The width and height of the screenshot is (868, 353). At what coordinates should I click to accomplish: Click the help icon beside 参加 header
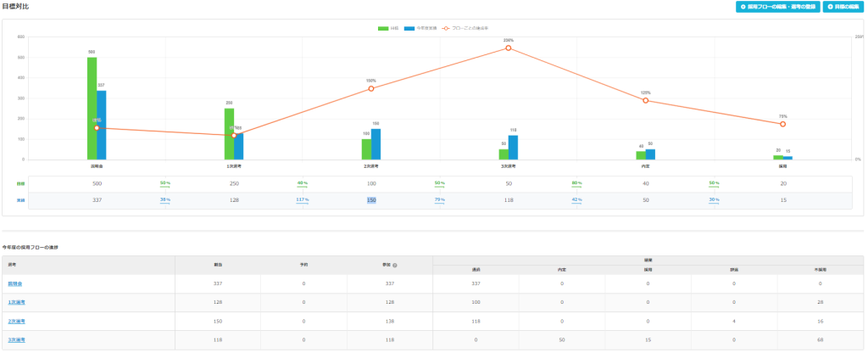[x=395, y=265]
